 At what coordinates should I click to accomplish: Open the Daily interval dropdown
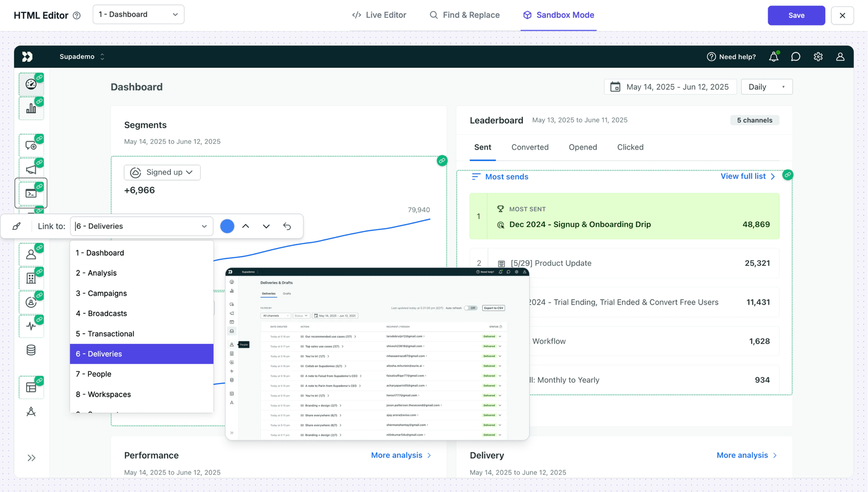pos(766,87)
